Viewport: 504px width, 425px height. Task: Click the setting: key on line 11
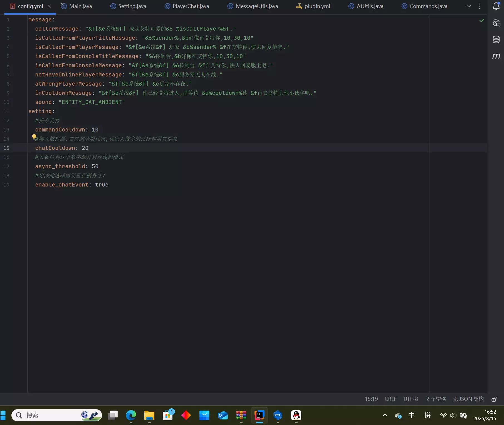[42, 111]
